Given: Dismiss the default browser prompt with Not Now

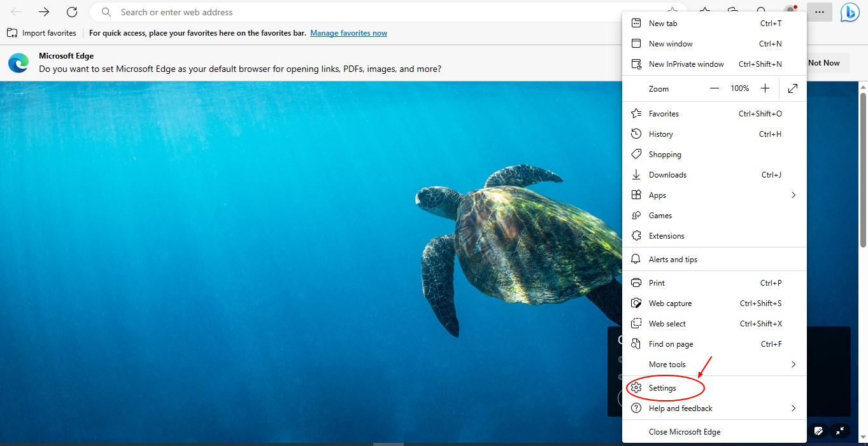Looking at the screenshot, I should tap(824, 62).
